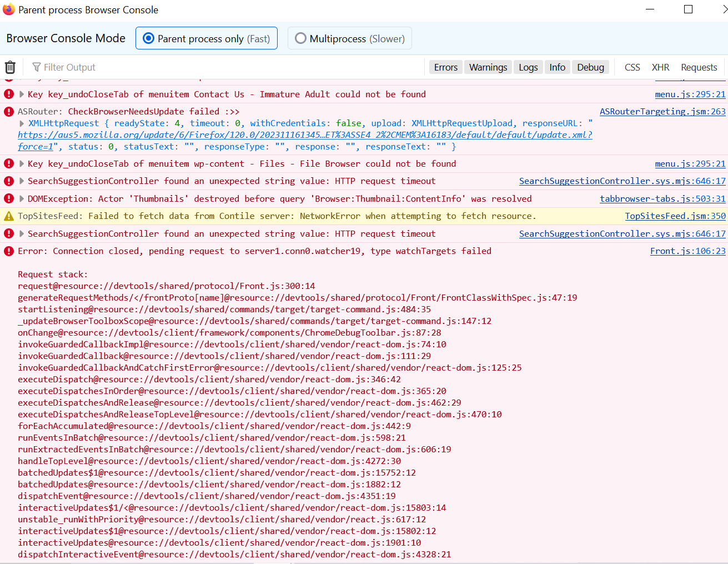This screenshot has width=728, height=564.
Task: Click the unstable_runWithPriority react.js:617:12 stack line
Action: pyautogui.click(x=222, y=520)
